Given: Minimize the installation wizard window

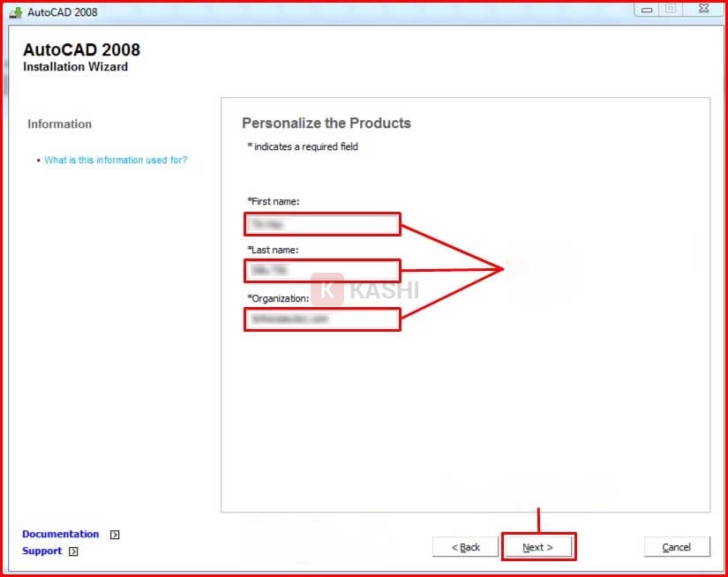Looking at the screenshot, I should click(647, 9).
